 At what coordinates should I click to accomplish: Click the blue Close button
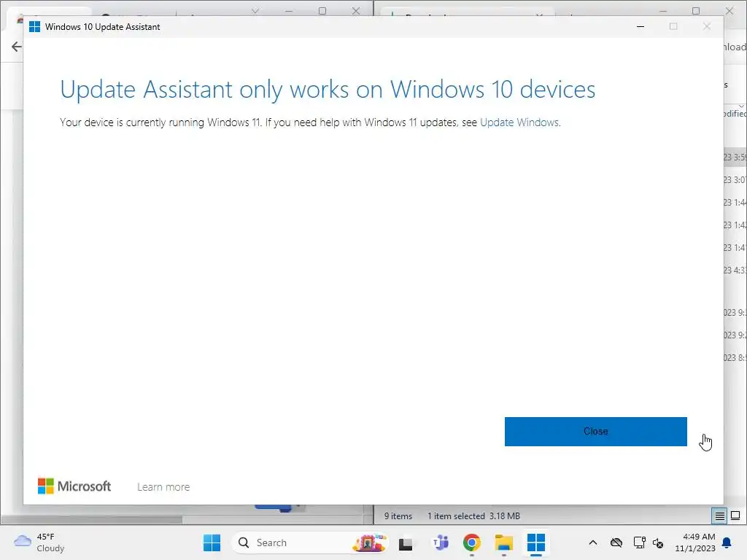point(595,432)
